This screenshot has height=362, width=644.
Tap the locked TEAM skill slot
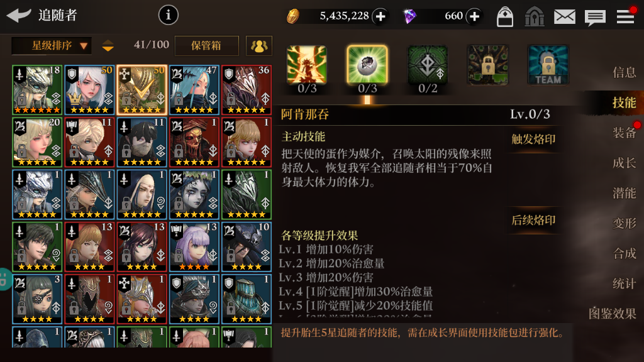tap(548, 65)
